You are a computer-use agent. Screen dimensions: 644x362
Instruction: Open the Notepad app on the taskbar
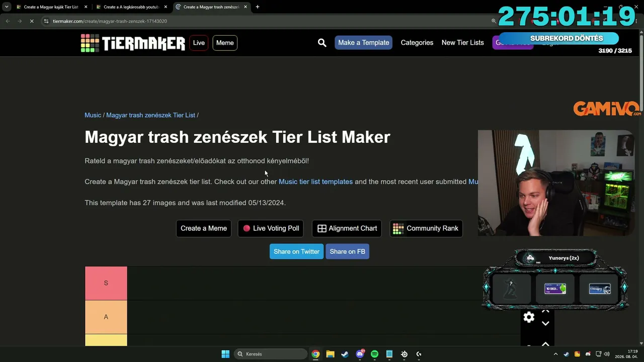tap(389, 354)
